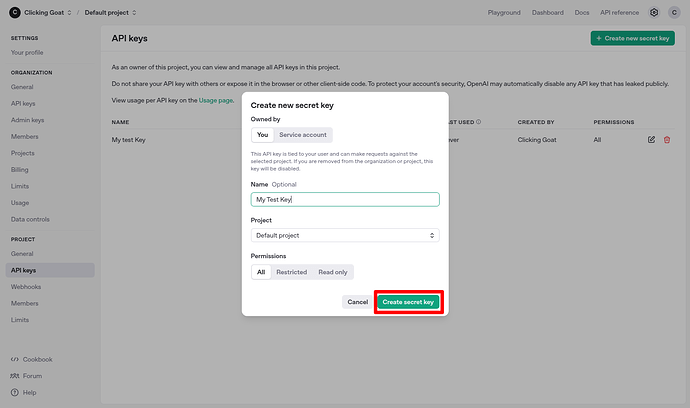Choose the 'Restricted' permissions option

click(291, 272)
